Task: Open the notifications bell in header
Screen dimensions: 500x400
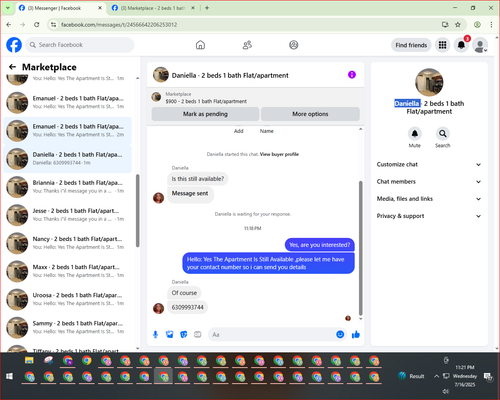Action: click(x=461, y=45)
